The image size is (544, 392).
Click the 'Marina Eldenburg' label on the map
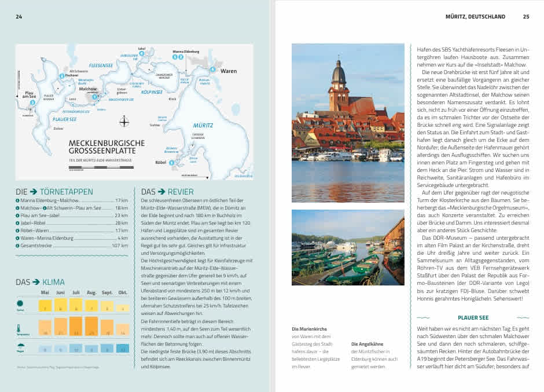pyautogui.click(x=186, y=52)
